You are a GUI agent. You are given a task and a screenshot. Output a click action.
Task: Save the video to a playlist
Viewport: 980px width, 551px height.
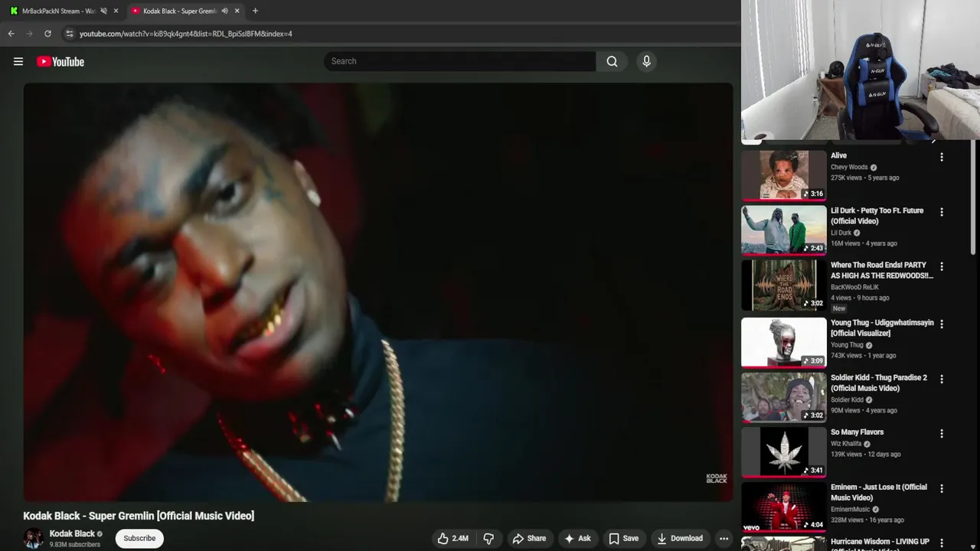point(623,538)
